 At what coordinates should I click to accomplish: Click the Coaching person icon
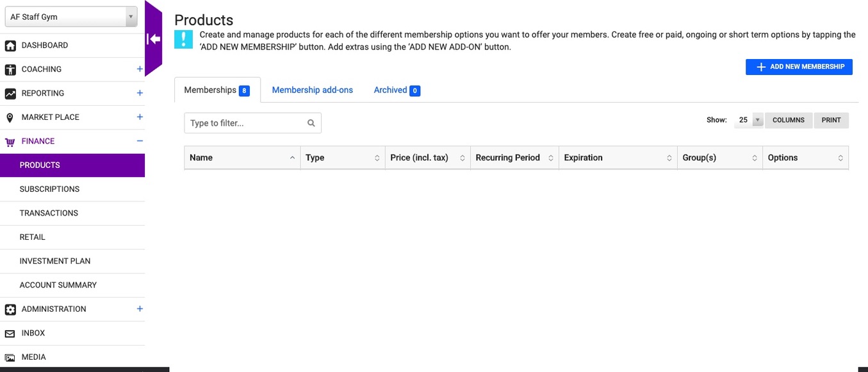[10, 69]
